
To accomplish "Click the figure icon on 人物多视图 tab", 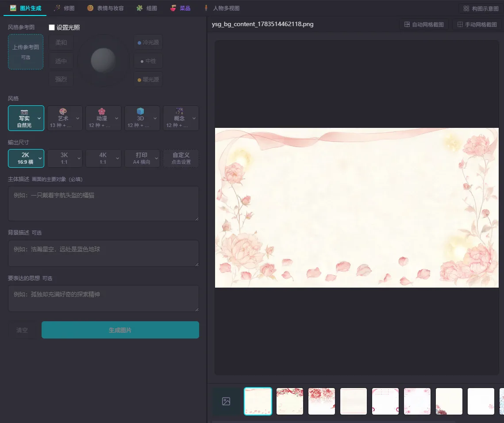I will pyautogui.click(x=206, y=8).
